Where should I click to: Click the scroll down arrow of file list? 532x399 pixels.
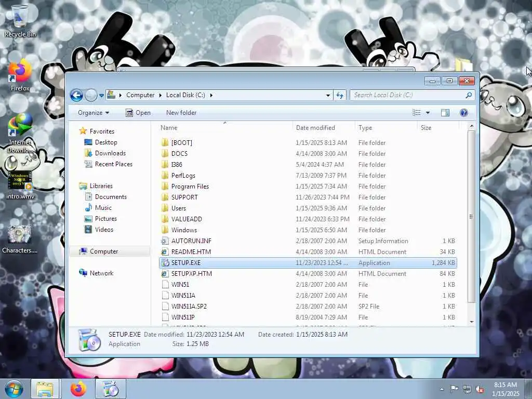471,322
